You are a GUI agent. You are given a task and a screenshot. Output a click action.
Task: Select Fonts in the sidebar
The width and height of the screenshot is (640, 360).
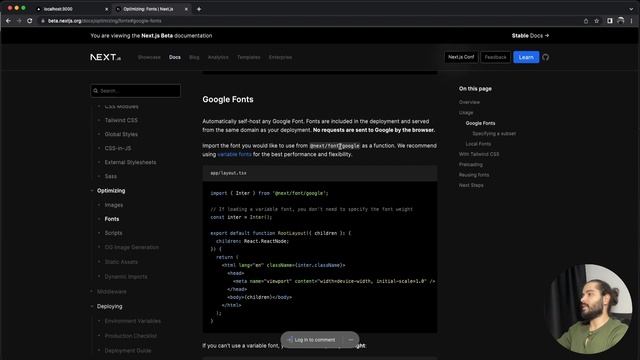point(112,219)
